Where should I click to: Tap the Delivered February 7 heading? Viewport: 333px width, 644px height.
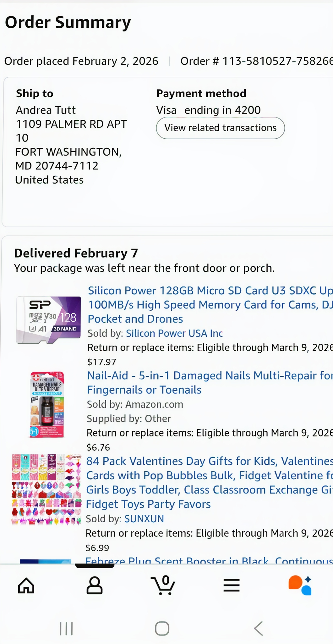point(76,253)
